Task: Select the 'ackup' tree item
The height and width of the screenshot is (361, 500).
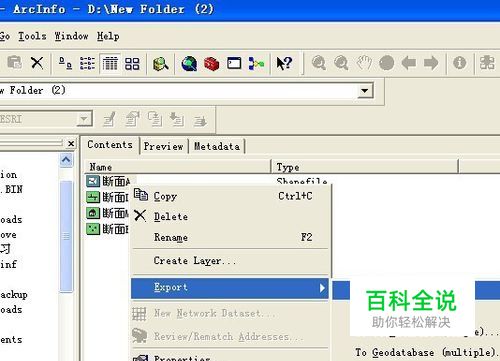Action: (14, 295)
